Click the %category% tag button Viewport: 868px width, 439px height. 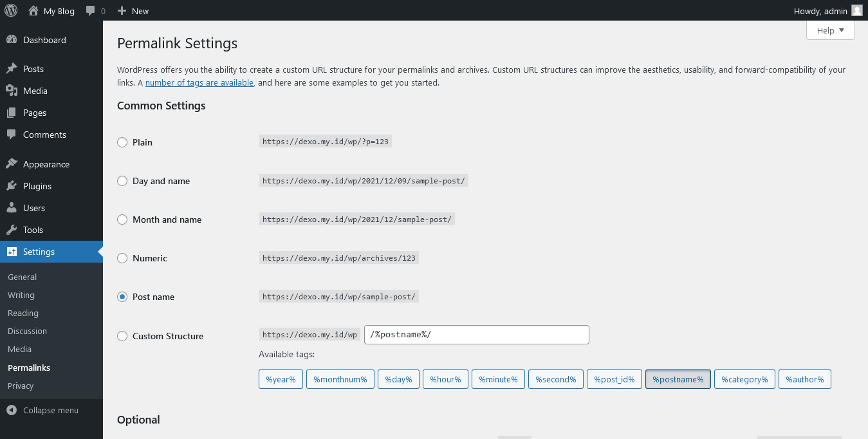point(744,379)
